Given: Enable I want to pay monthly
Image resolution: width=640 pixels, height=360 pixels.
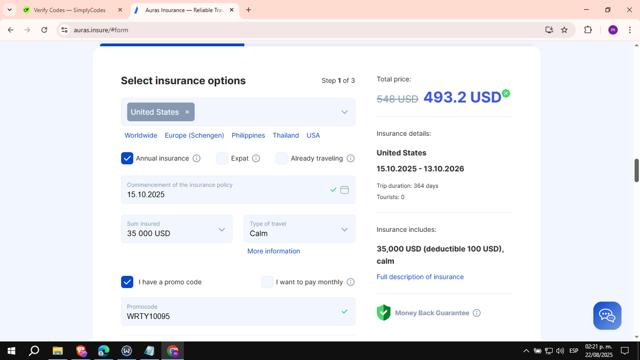Looking at the screenshot, I should pos(267,282).
